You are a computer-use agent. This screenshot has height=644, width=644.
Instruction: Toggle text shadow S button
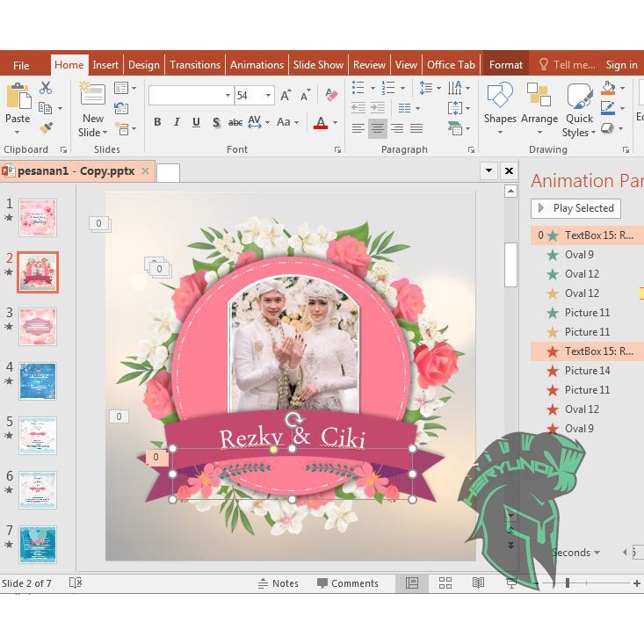(x=216, y=122)
